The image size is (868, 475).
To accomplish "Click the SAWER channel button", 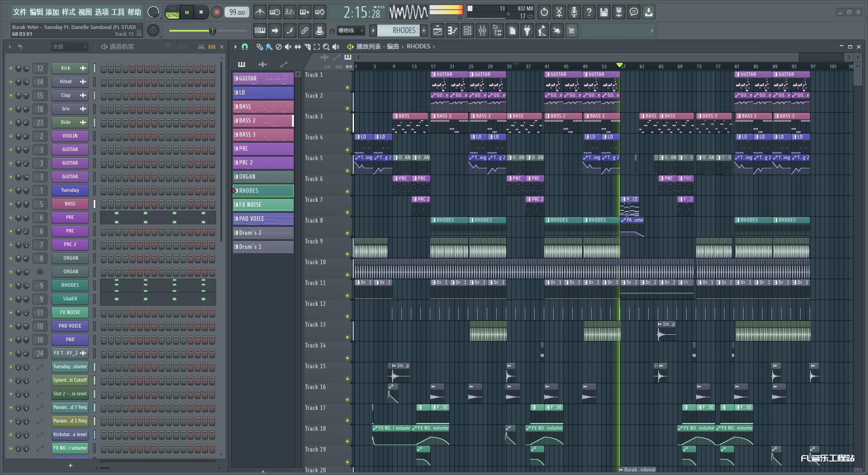I will 70,299.
